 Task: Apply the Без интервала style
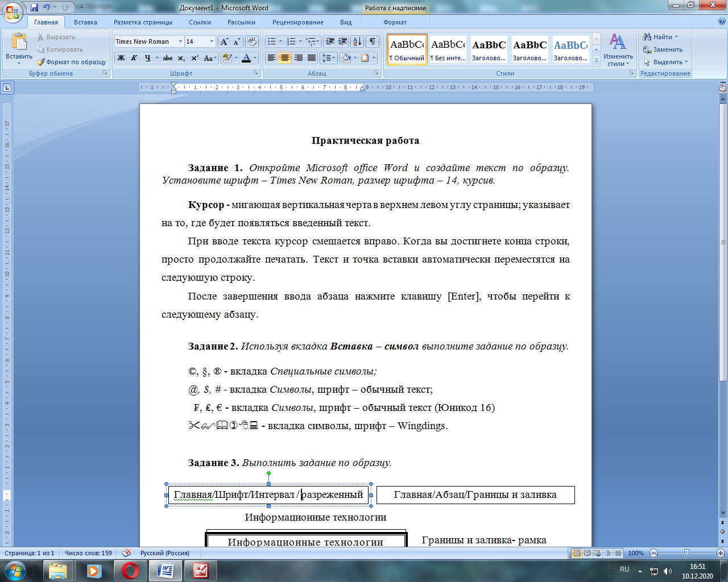(x=448, y=49)
